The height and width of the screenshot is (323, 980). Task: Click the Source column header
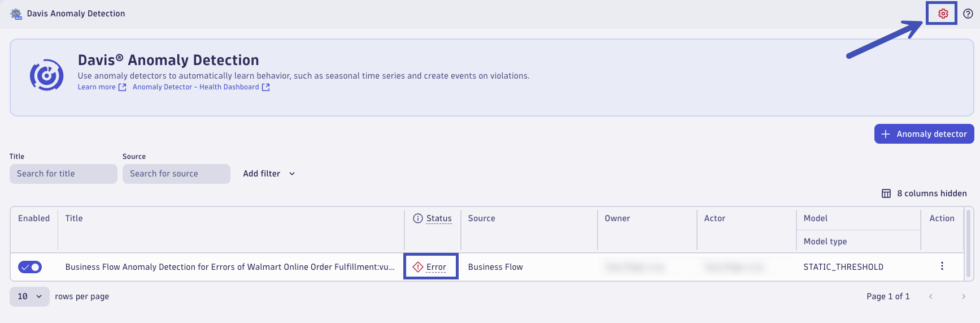[x=481, y=218]
